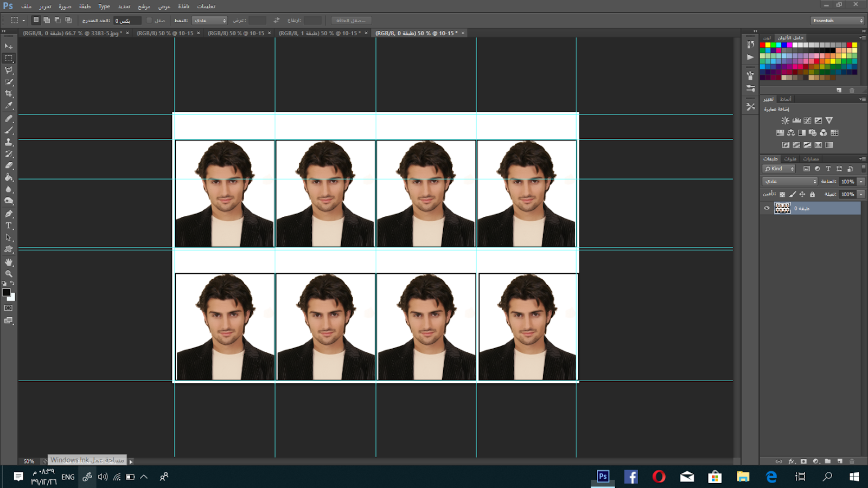Toggle filter for type layers
This screenshot has height=488, width=868.
coord(828,169)
